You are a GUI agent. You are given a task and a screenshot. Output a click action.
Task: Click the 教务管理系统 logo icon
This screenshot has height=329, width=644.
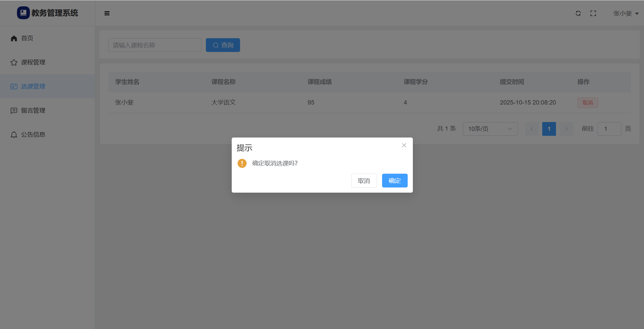pyautogui.click(x=23, y=13)
